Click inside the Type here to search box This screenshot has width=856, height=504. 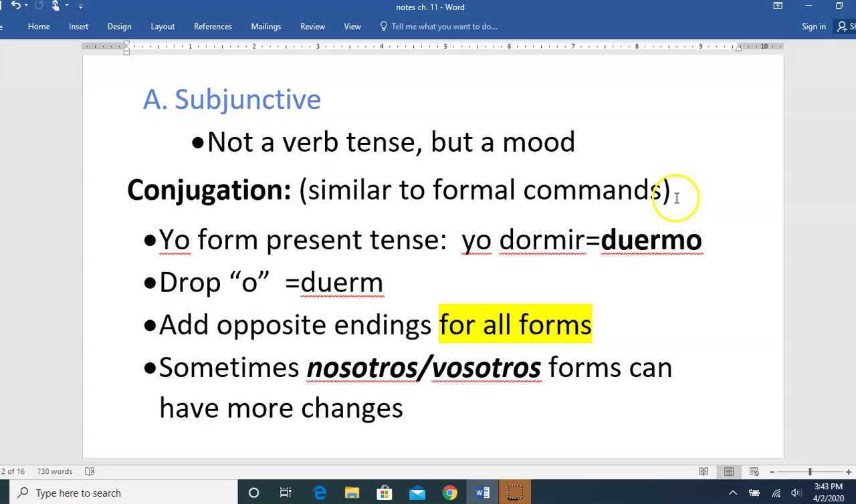pos(120,493)
